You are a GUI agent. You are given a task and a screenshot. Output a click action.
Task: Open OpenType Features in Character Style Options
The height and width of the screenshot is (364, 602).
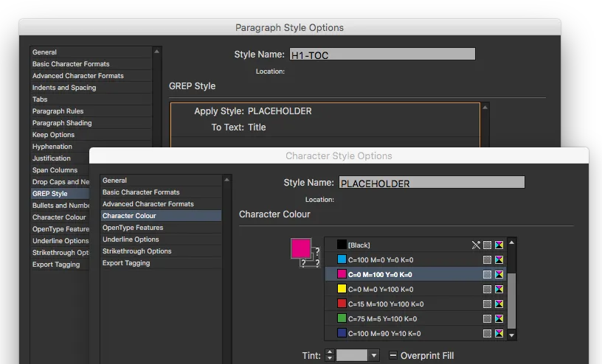pyautogui.click(x=161, y=228)
